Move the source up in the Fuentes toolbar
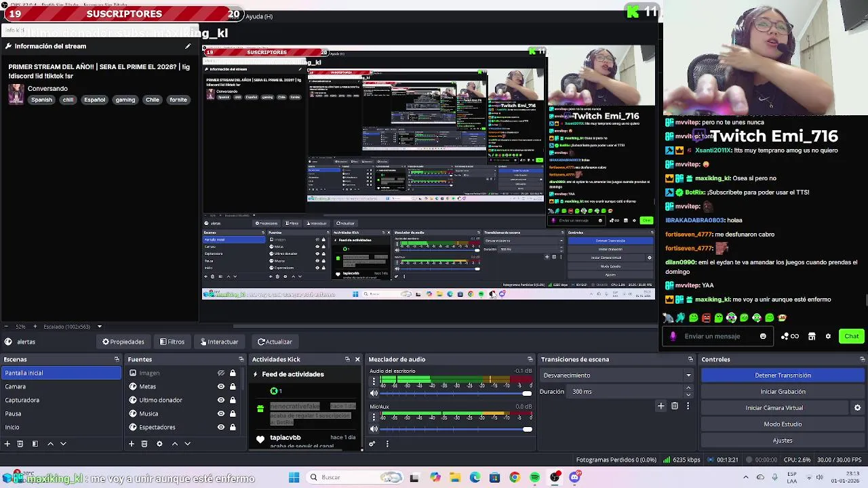This screenshot has width=868, height=488. pyautogui.click(x=174, y=444)
